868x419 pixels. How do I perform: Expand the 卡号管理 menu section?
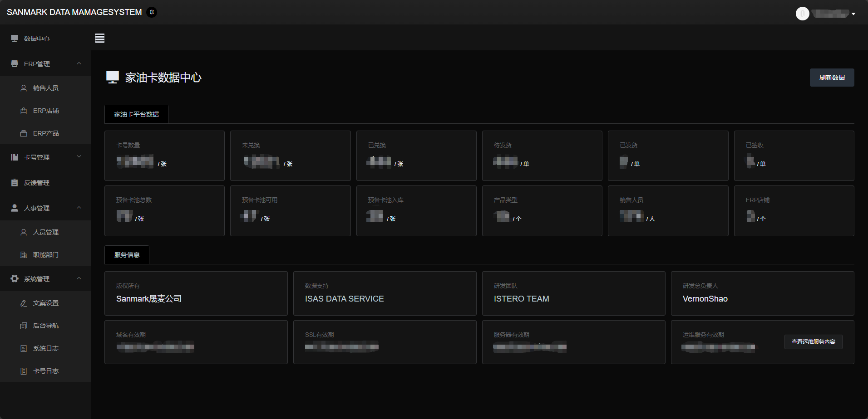point(79,157)
